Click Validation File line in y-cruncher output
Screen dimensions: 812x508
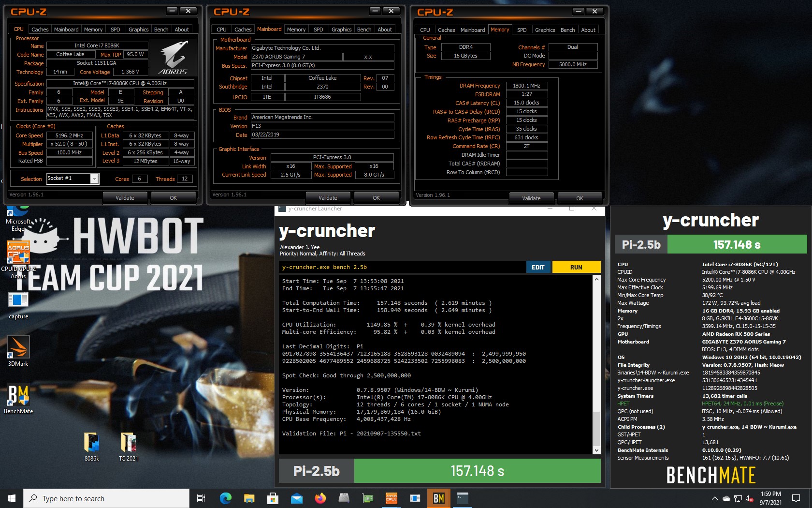(x=351, y=433)
